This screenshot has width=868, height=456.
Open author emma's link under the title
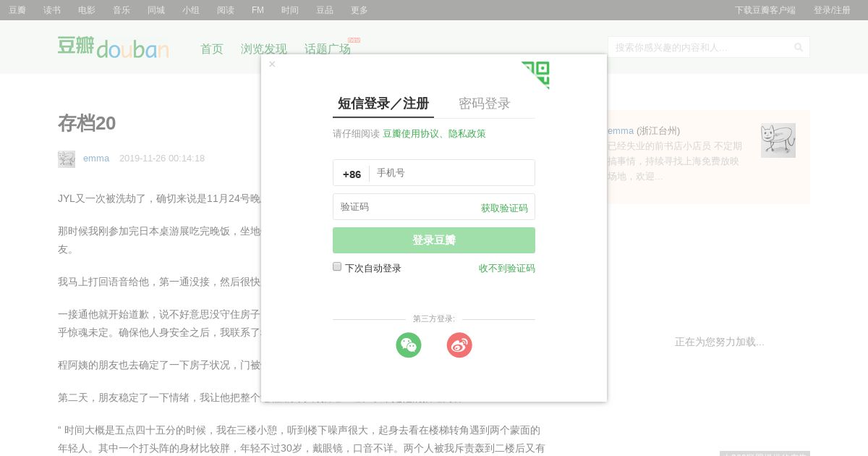[x=96, y=159]
